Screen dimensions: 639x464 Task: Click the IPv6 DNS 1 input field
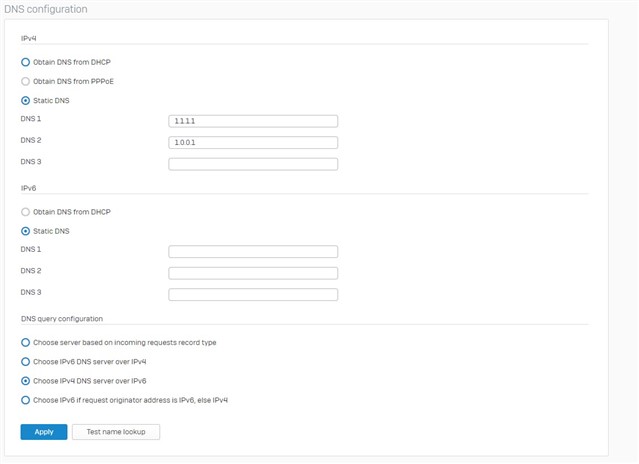tap(253, 251)
